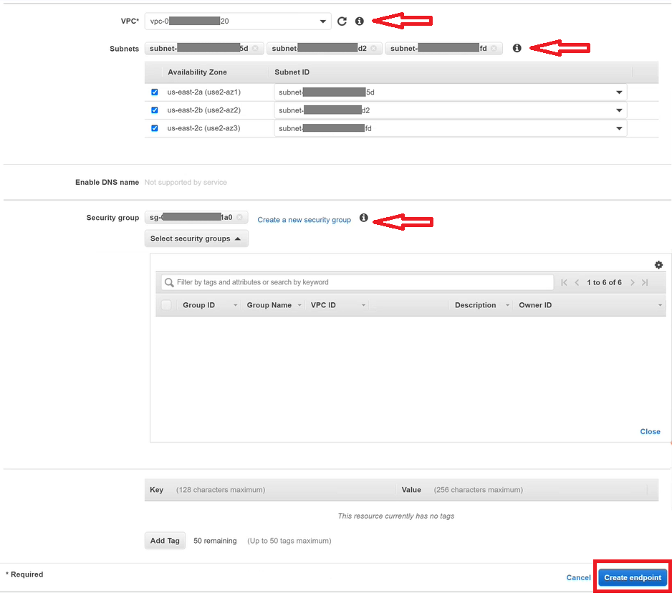672x616 pixels.
Task: Click the info icon next to Subnets
Action: click(x=517, y=47)
